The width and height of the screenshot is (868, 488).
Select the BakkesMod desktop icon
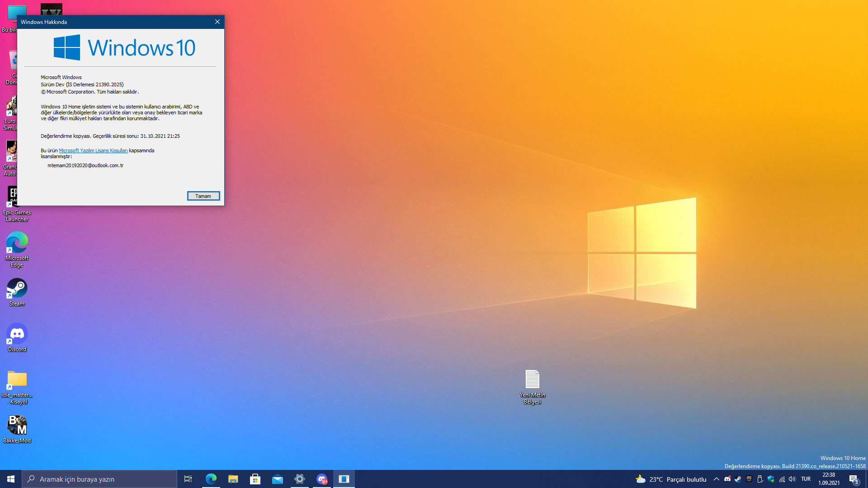pos(17,428)
